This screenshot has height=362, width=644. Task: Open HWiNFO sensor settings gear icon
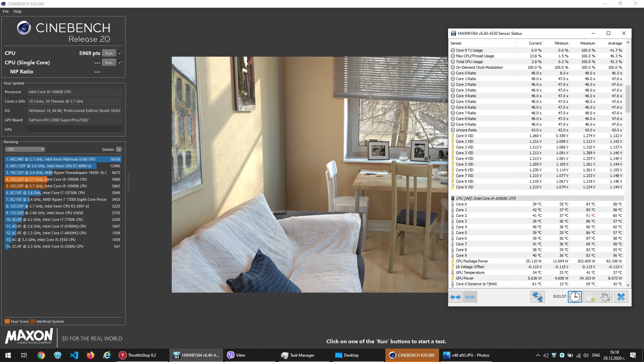[605, 297]
